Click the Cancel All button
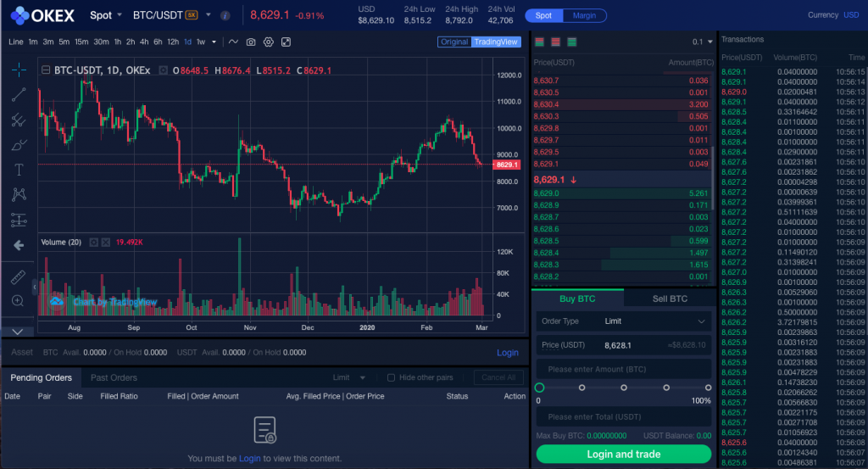Image resolution: width=868 pixels, height=469 pixels. (498, 377)
